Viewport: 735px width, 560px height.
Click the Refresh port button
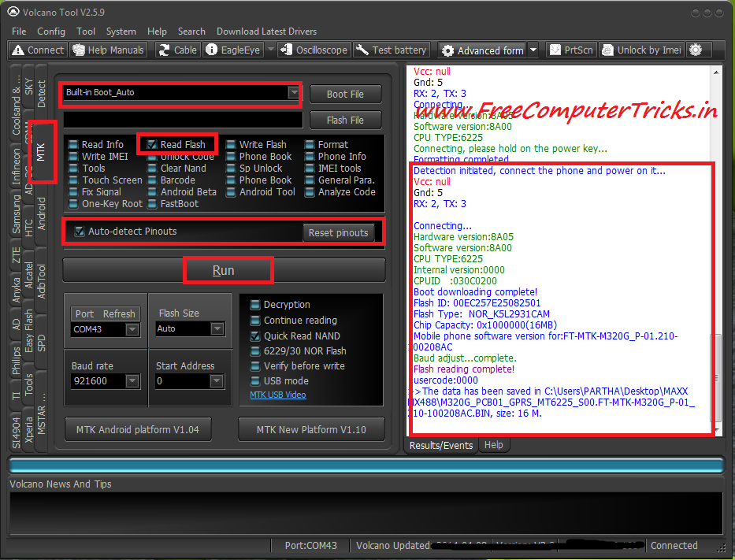(x=119, y=314)
